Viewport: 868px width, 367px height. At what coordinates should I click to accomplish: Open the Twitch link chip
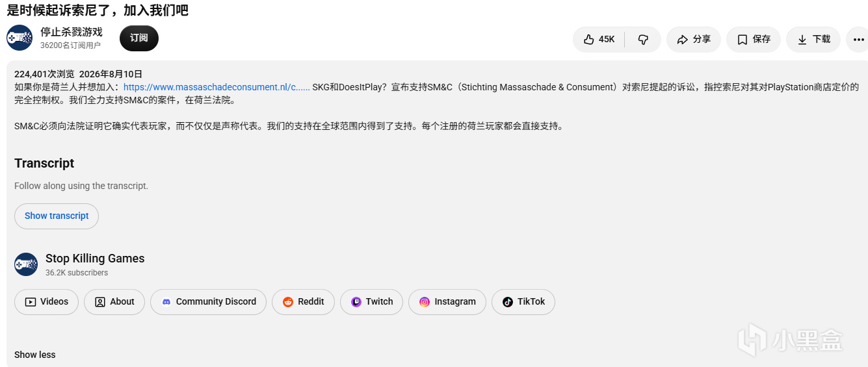[x=372, y=302]
